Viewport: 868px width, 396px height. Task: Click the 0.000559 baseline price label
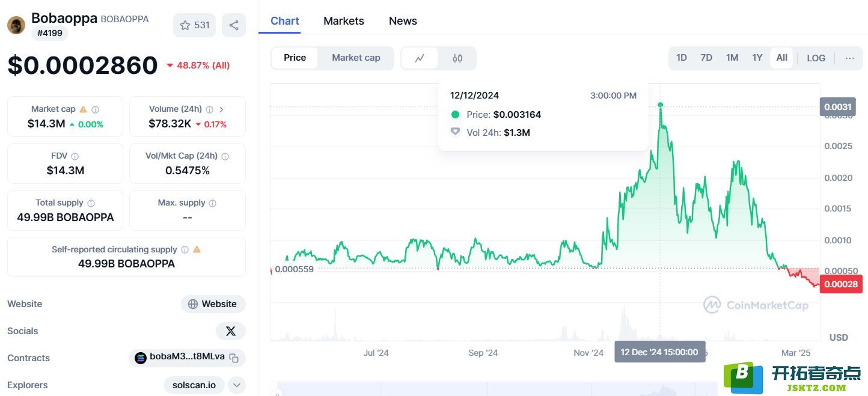point(295,269)
